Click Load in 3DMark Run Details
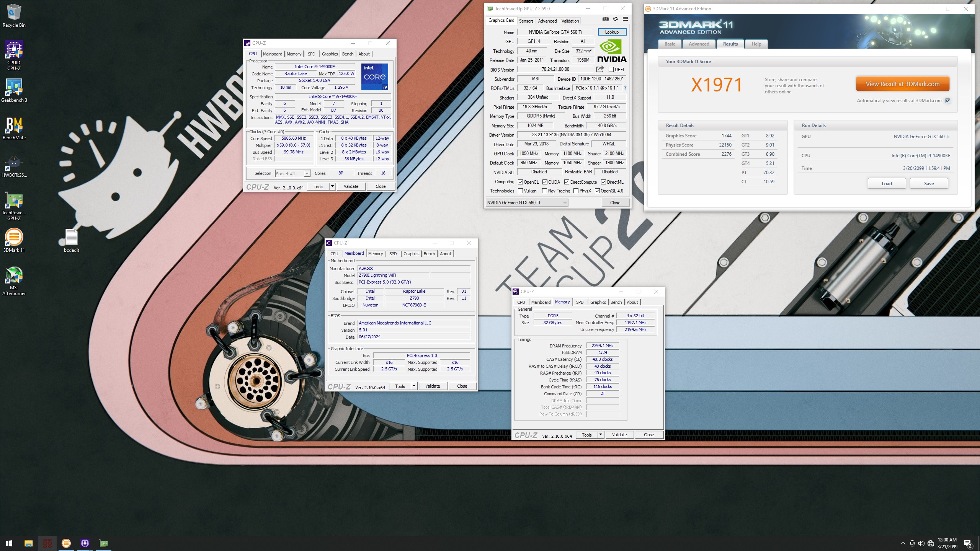 point(887,184)
